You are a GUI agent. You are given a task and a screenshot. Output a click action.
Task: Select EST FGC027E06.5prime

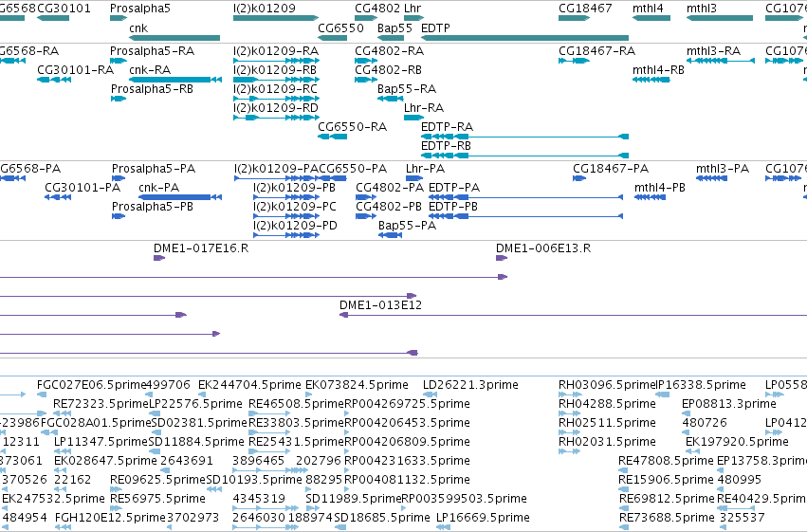[x=92, y=385]
